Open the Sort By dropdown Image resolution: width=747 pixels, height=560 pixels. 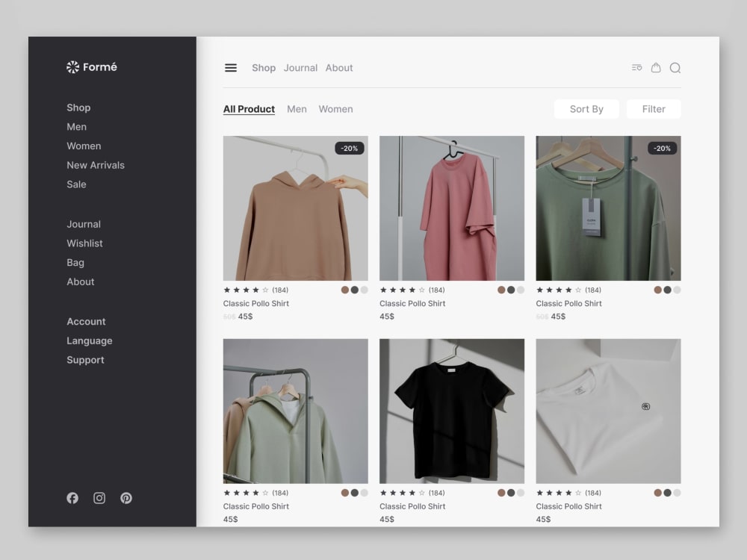(x=586, y=109)
